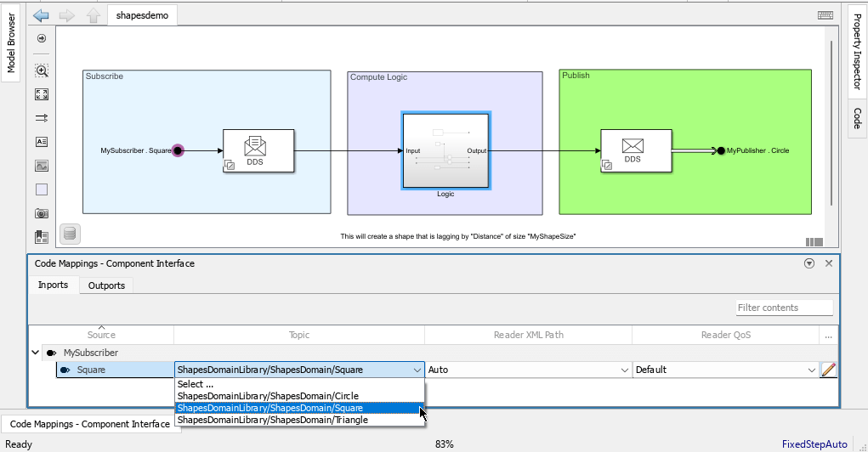Open the Property Inspector side tab
This screenshot has height=452, width=868.
coord(857,52)
